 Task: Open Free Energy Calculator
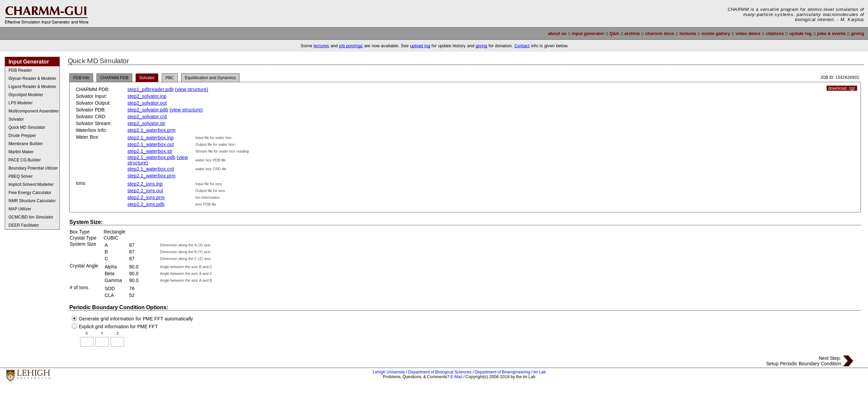click(x=30, y=193)
